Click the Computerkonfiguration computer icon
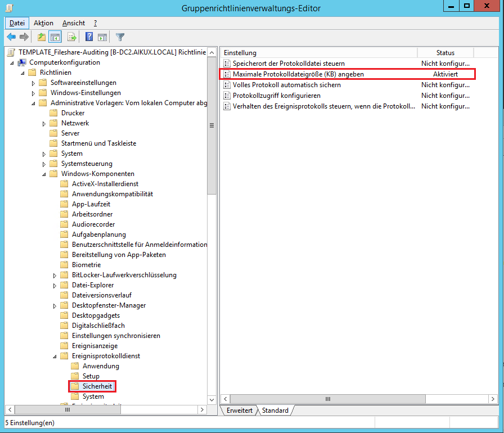Image resolution: width=504 pixels, height=433 pixels. click(x=22, y=62)
